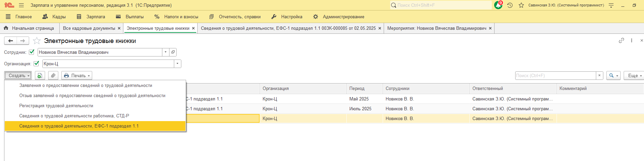Image resolution: width=644 pixels, height=161 pixels.
Task: Click the paperclip attached files icon
Action: (x=53, y=75)
